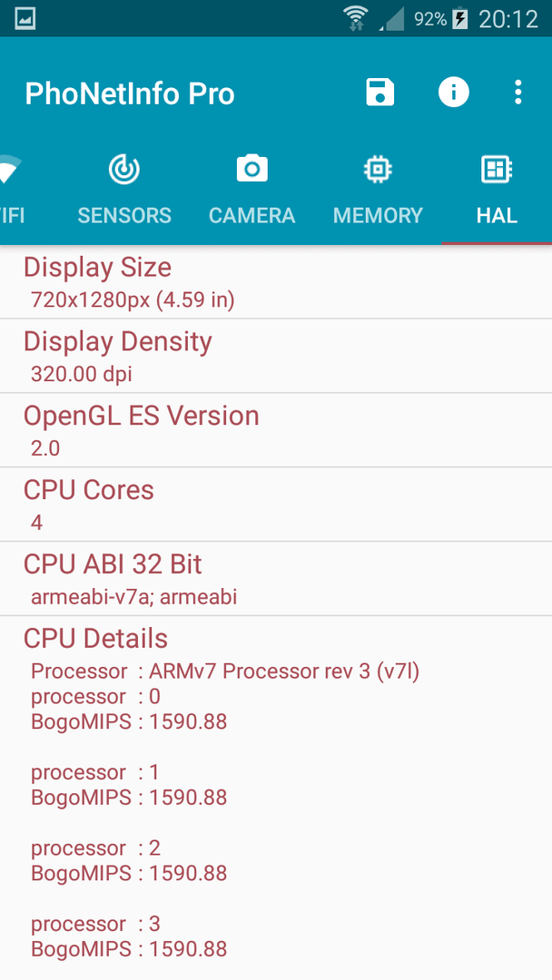Switch to the HAL tab label
The image size is (552, 980).
pyautogui.click(x=497, y=216)
